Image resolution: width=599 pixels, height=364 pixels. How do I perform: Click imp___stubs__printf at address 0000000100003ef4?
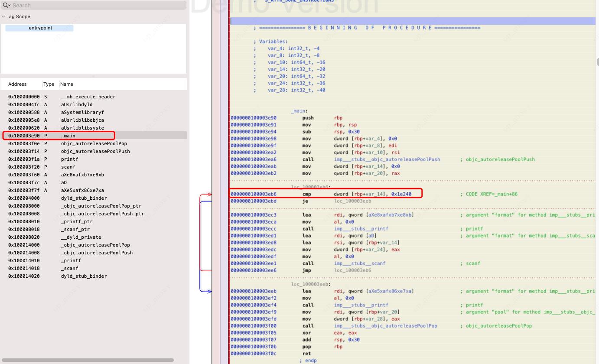tap(361, 305)
